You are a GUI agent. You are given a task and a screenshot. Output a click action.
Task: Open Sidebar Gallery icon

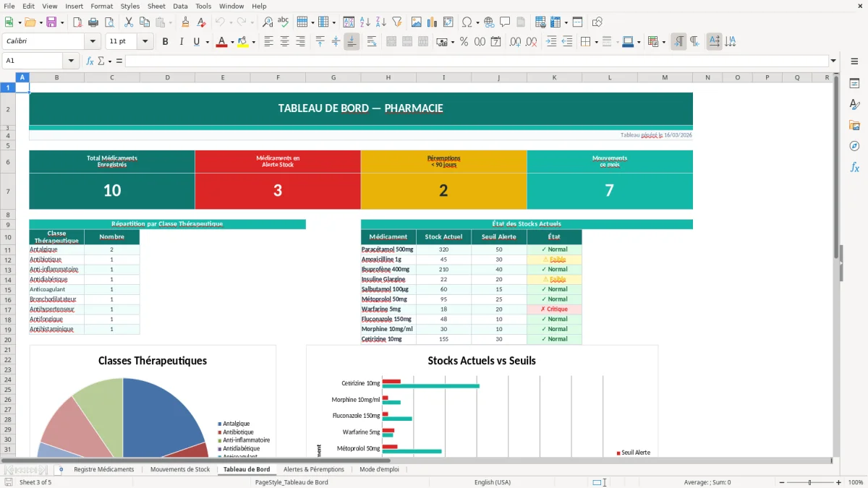(854, 125)
